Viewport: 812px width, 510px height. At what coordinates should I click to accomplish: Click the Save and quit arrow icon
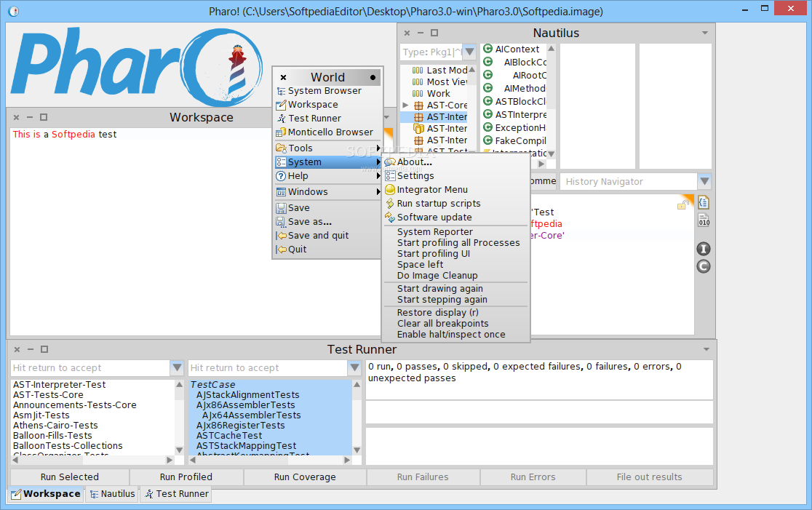(281, 236)
